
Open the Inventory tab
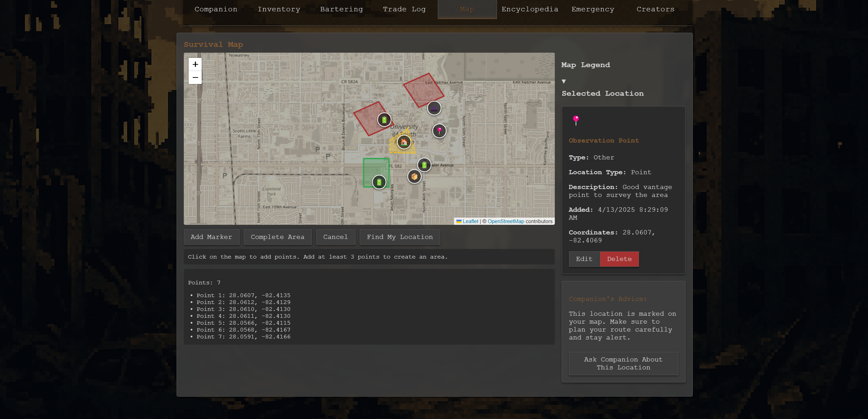[x=279, y=9]
